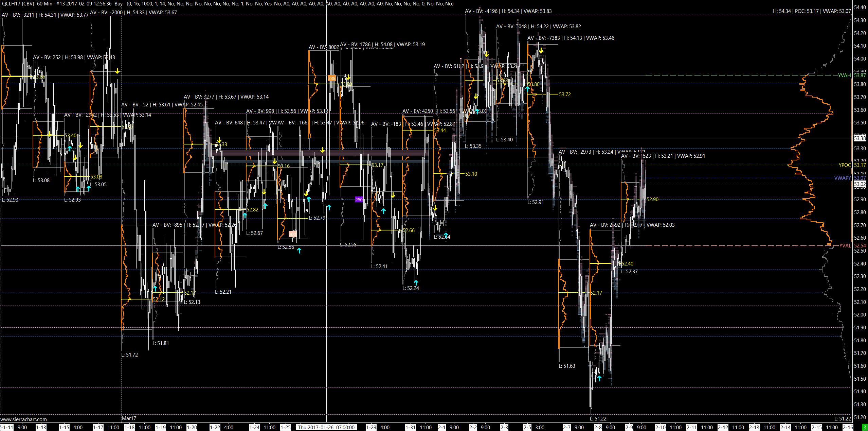The height and width of the screenshot is (431, 868).
Task: Click the yellow down arrow under the -7383 profile header
Action: click(541, 50)
